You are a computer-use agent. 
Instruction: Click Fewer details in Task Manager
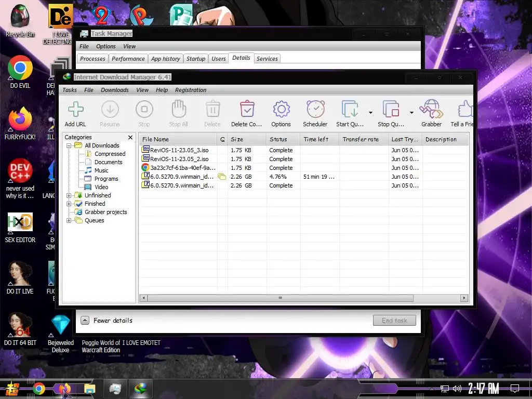(x=107, y=320)
